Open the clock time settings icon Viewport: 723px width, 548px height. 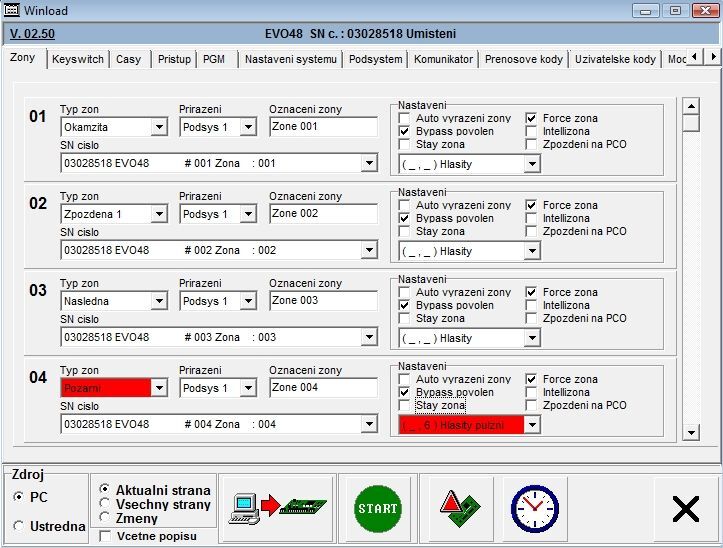pos(534,508)
